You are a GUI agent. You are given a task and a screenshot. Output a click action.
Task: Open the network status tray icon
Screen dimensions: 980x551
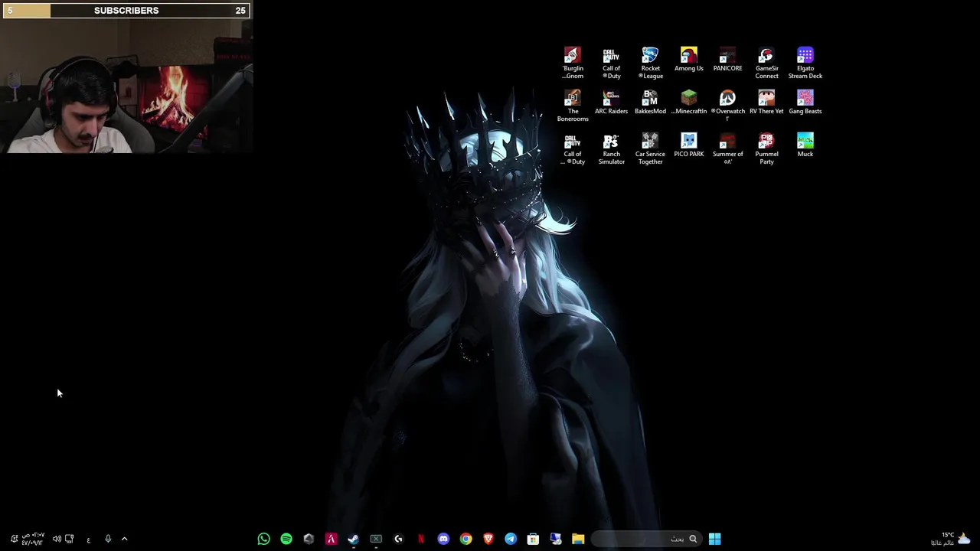(x=70, y=539)
